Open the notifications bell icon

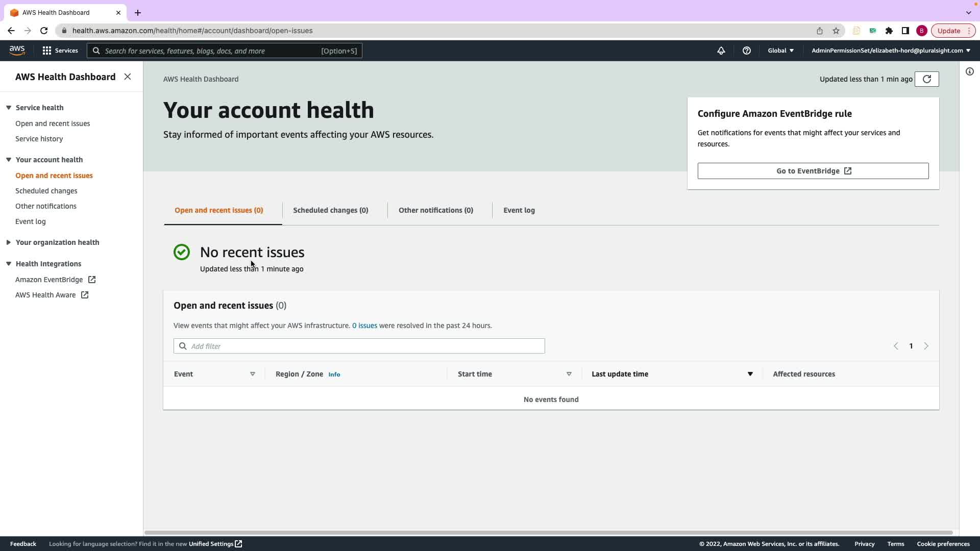721,51
